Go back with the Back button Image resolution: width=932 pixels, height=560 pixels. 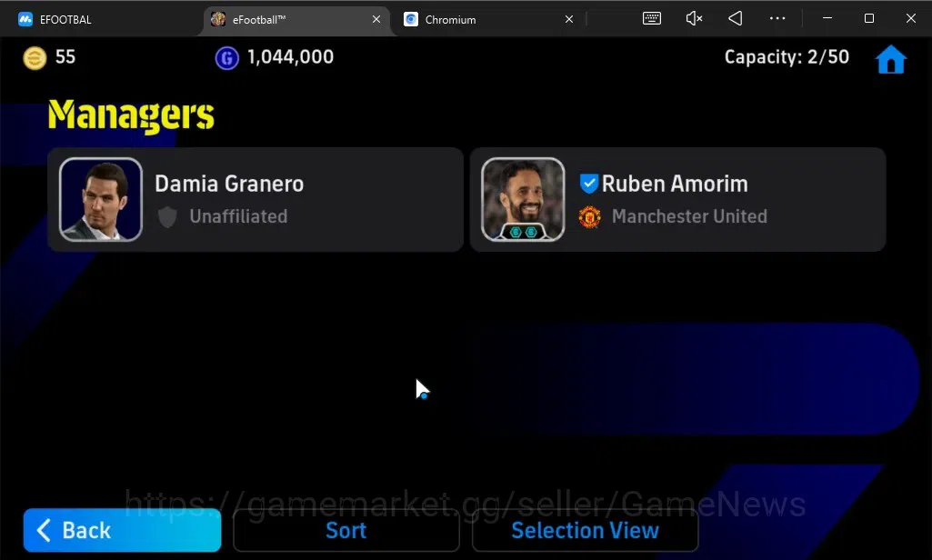click(123, 530)
